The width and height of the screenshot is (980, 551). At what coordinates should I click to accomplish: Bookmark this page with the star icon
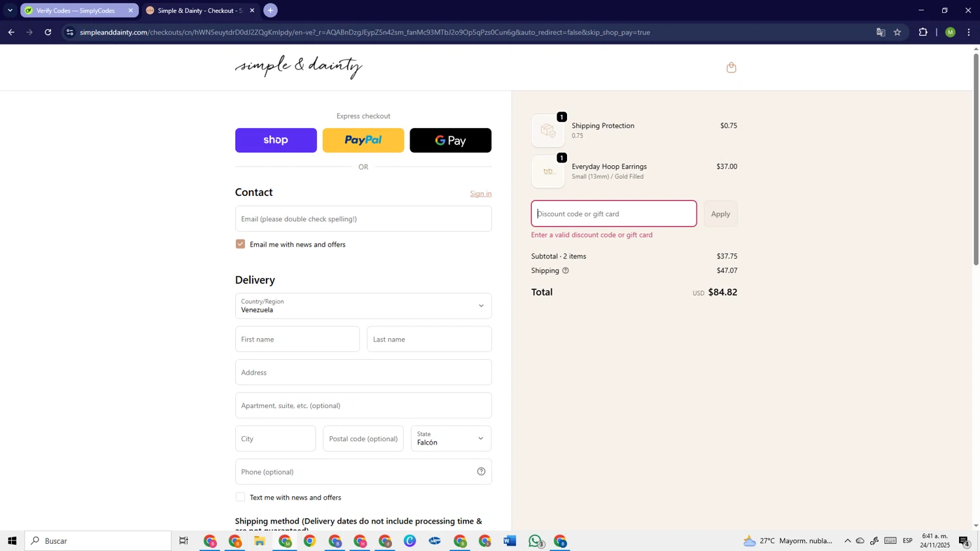[x=898, y=32]
